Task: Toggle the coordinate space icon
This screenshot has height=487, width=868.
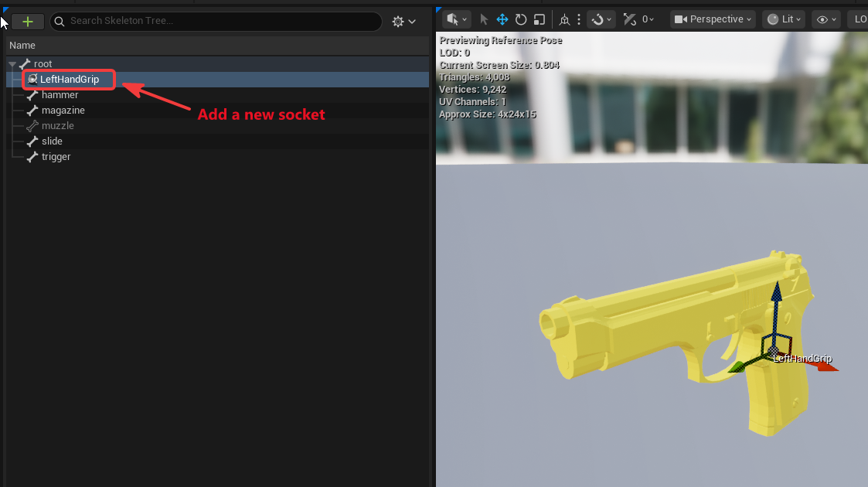Action: [564, 19]
